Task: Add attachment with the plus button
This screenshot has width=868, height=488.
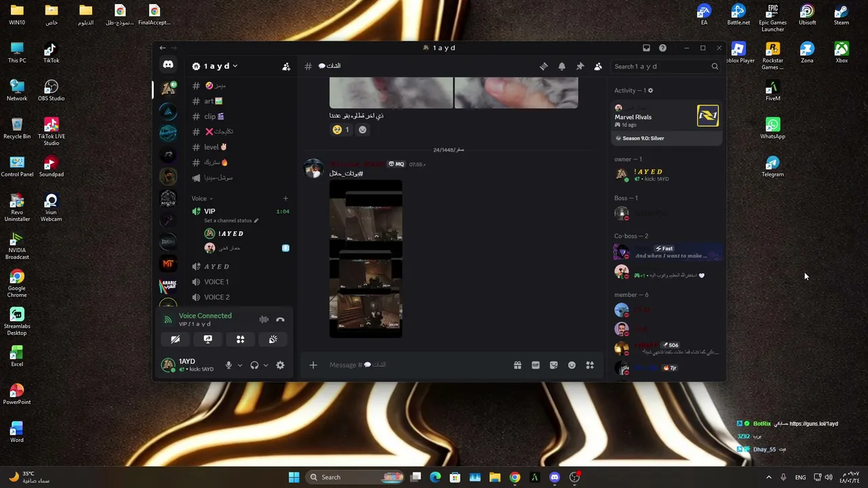Action: (x=313, y=365)
